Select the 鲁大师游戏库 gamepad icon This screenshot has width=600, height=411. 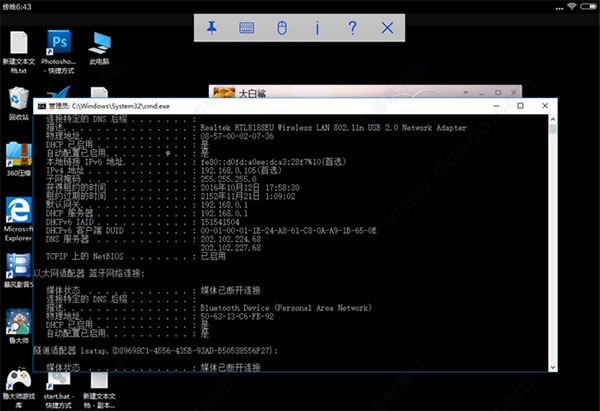pyautogui.click(x=19, y=389)
